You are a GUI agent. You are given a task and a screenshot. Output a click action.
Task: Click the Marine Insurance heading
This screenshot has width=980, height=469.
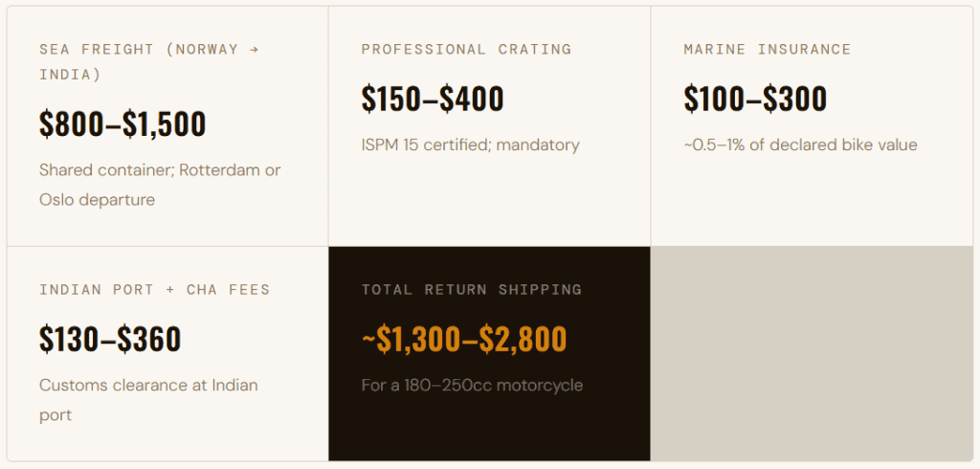pyautogui.click(x=767, y=49)
